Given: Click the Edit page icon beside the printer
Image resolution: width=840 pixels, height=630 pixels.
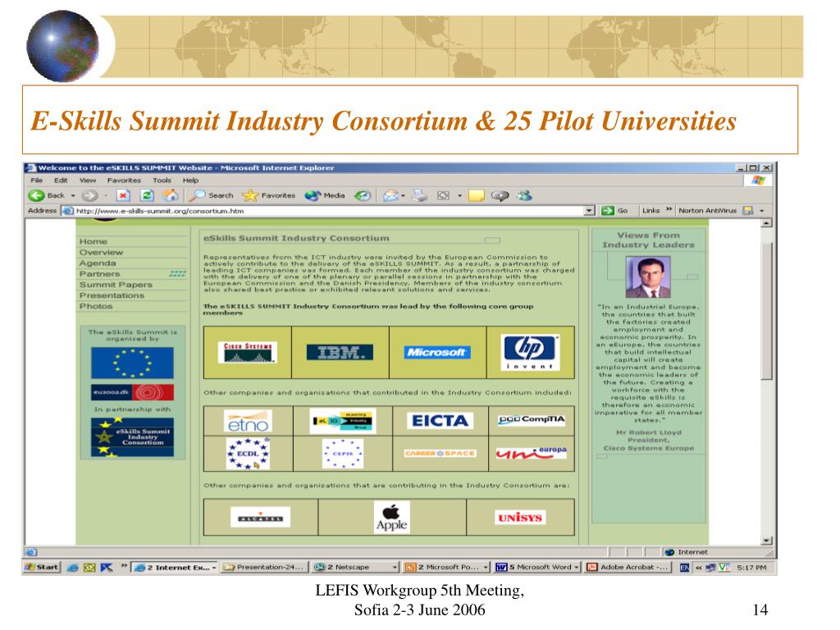Looking at the screenshot, I should click(443, 195).
